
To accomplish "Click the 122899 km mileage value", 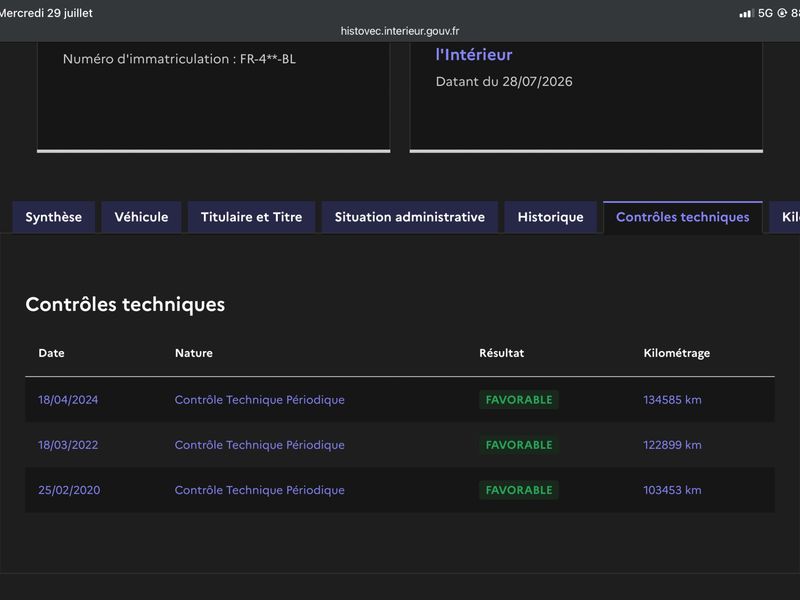I will click(x=672, y=445).
